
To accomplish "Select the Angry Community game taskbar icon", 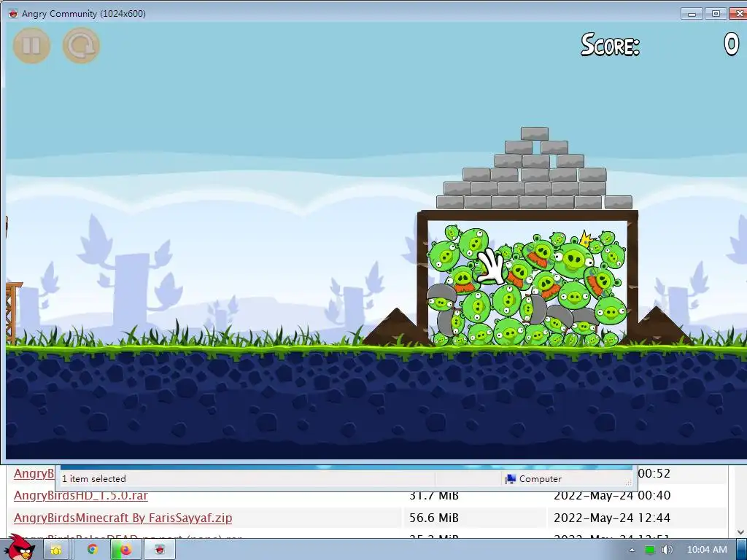I will (160, 550).
